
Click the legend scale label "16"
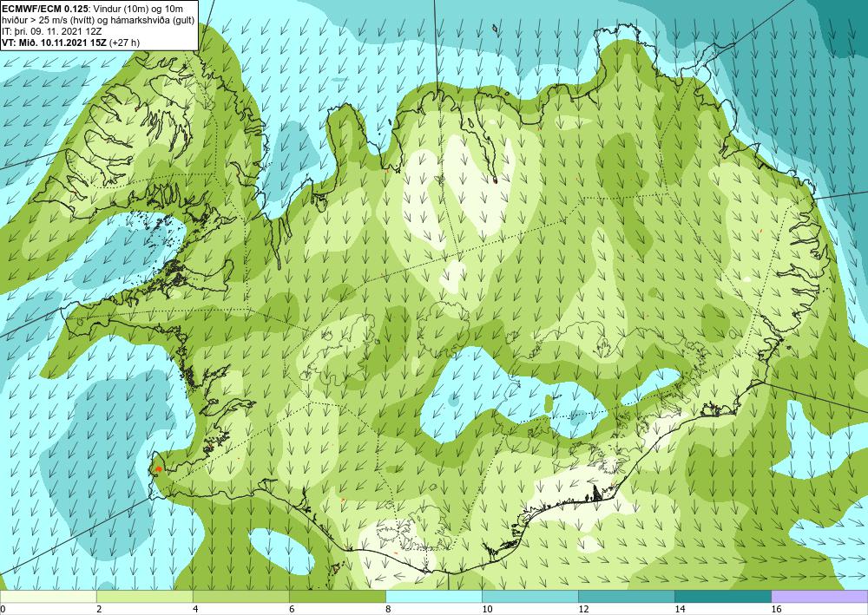coord(775,610)
